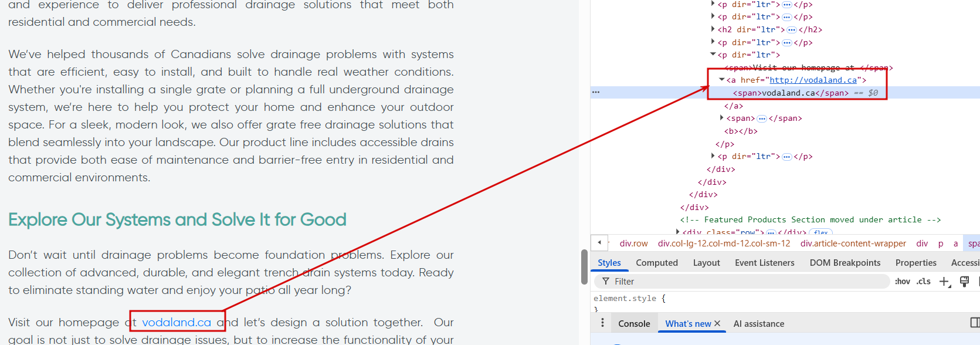Click the ellipsis badge inside the h2 element
This screenshot has height=345, width=980.
791,29
